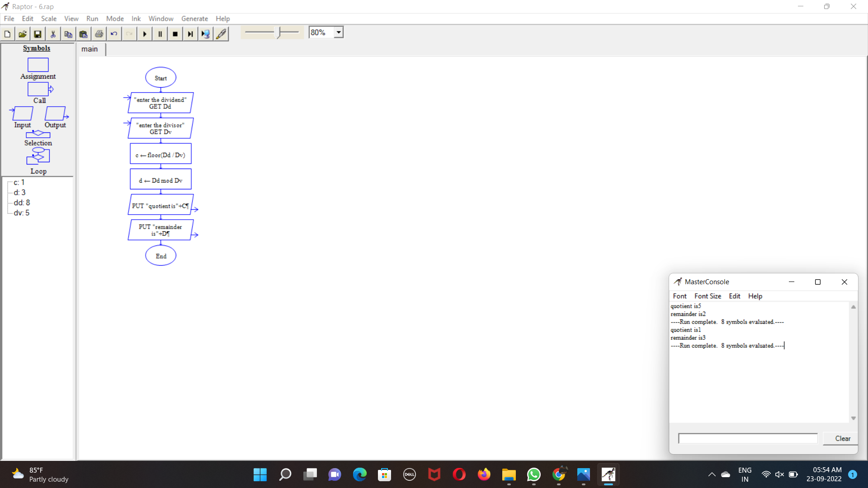Click the Test against server toolbar icon
Image resolution: width=868 pixels, height=488 pixels.
206,34
